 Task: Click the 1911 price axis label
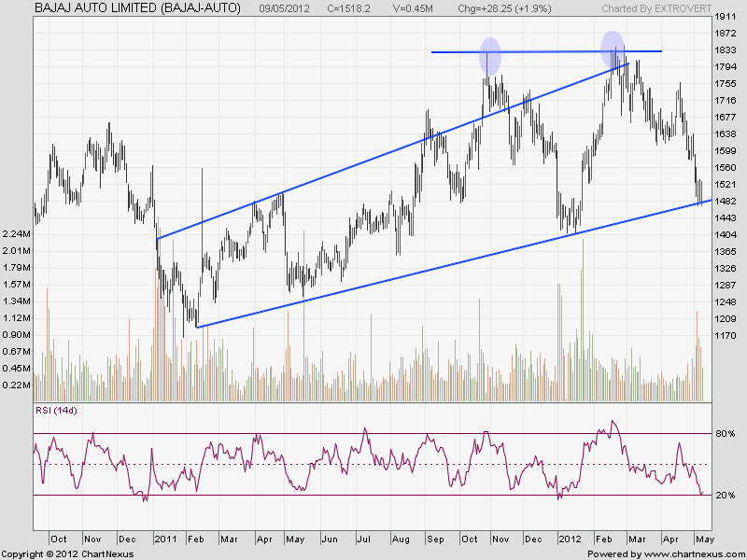pyautogui.click(x=725, y=18)
